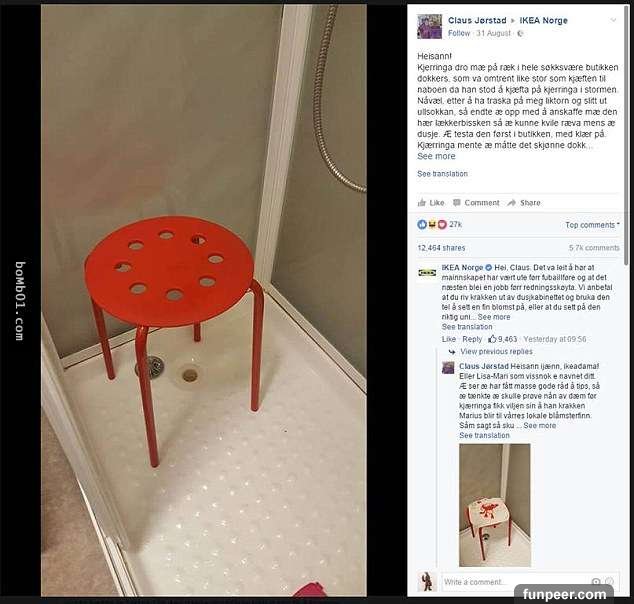
Task: Click the Share arrow icon
Action: point(511,203)
